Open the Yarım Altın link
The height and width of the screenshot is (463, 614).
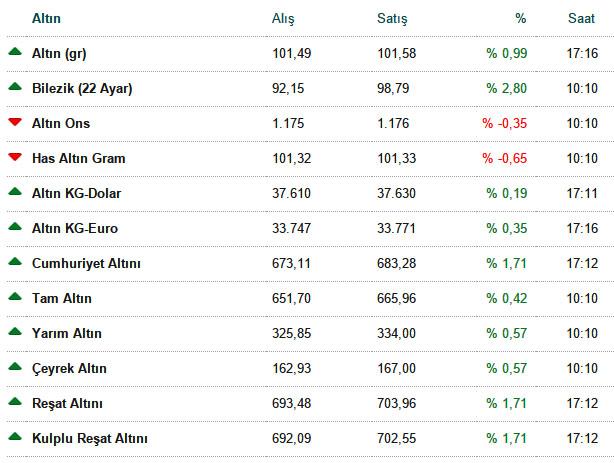[67, 333]
